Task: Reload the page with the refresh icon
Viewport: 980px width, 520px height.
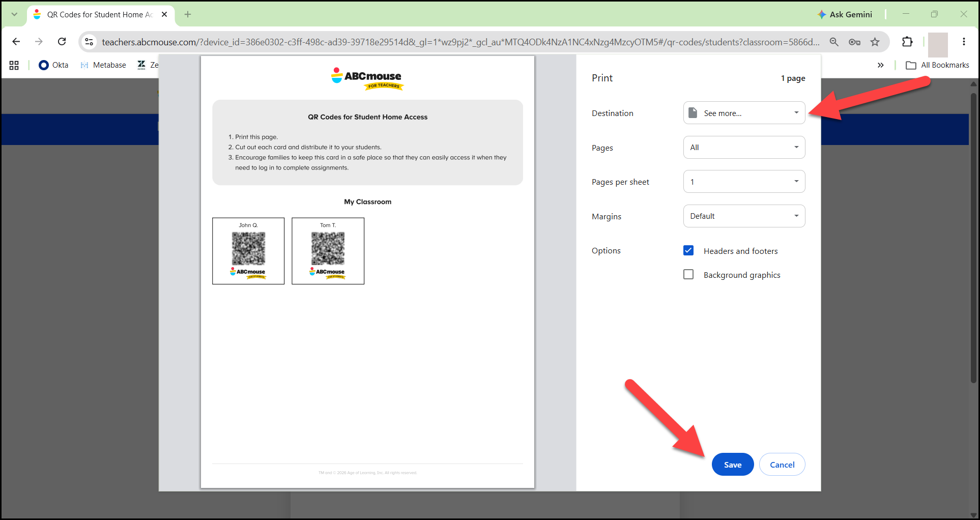Action: pos(62,42)
